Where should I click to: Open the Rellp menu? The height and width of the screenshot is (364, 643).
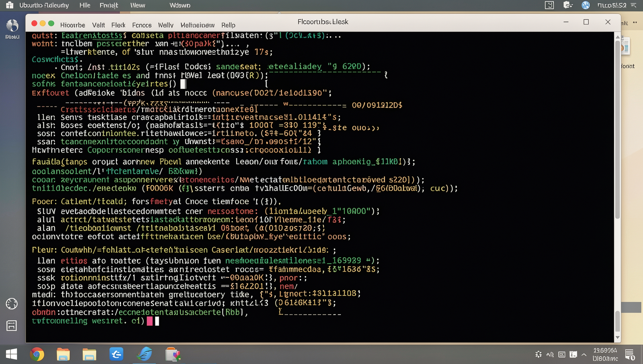[228, 25]
